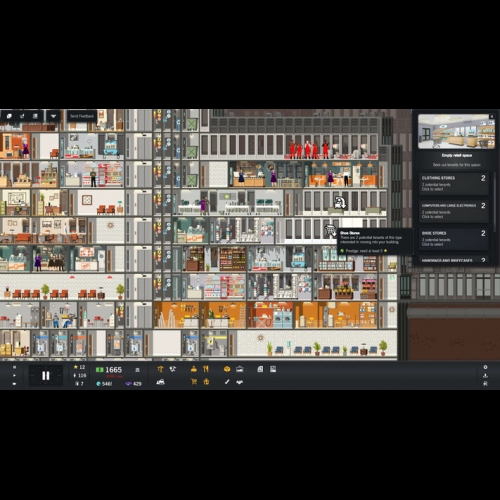Click the pause button in the clock
Viewport: 500px width, 500px height.
point(46,376)
